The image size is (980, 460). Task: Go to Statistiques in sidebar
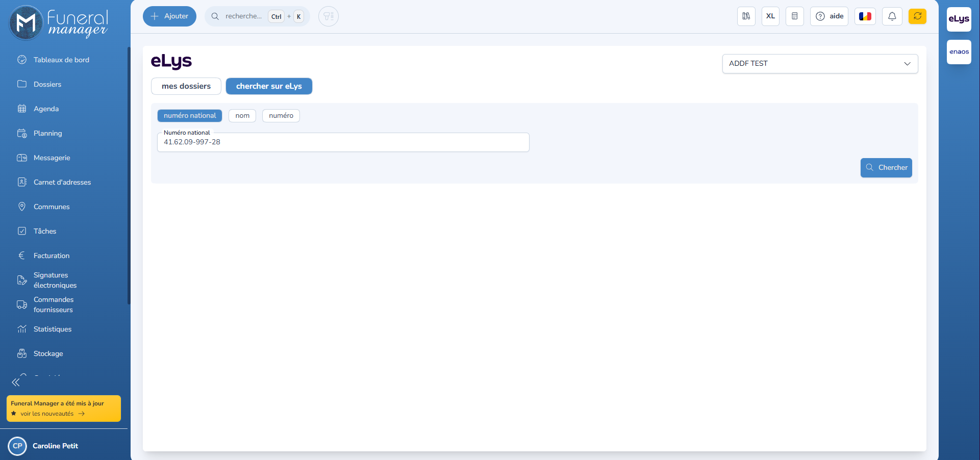click(53, 329)
